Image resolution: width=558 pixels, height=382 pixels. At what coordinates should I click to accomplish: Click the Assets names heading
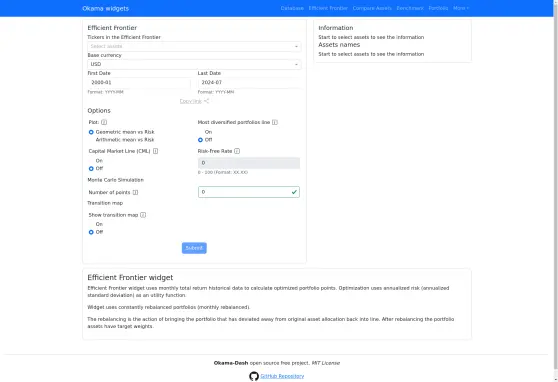pos(339,45)
